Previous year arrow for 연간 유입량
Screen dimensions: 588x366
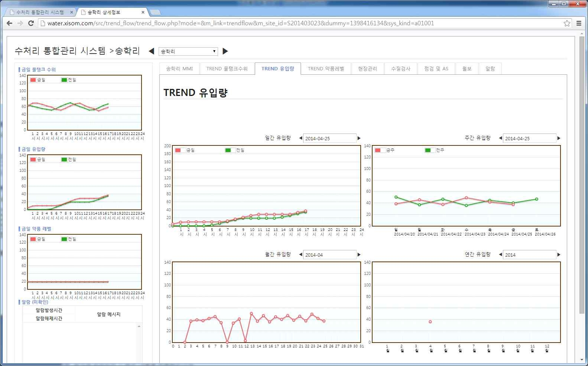tap(500, 255)
